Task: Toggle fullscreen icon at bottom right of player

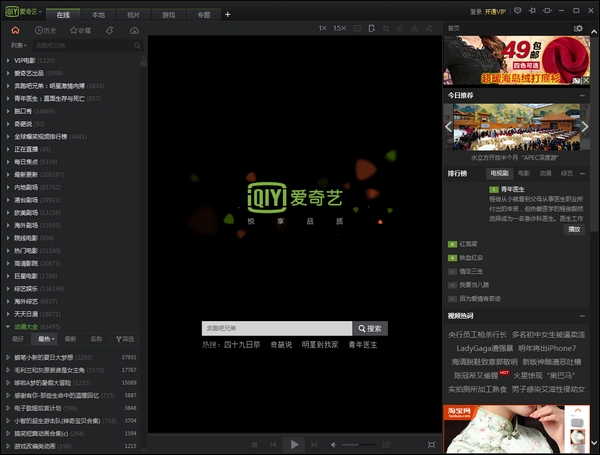Action: pos(431,445)
